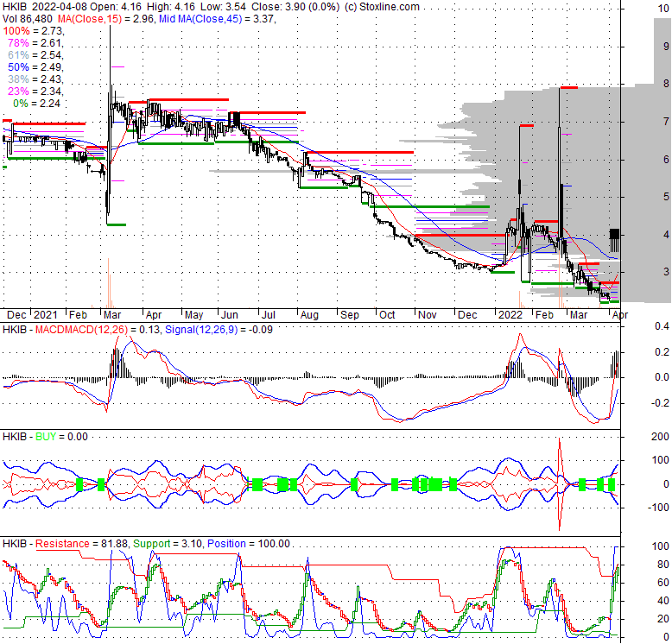Select the Stoxline.com copyright label
Image resolution: width=672 pixels, height=644 pixels.
point(382,7)
